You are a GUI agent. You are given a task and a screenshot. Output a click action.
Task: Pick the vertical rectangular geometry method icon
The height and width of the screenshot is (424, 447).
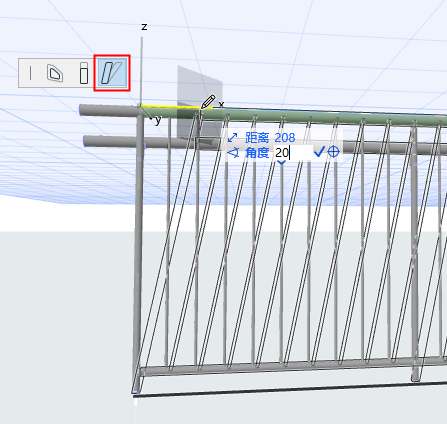(x=84, y=73)
